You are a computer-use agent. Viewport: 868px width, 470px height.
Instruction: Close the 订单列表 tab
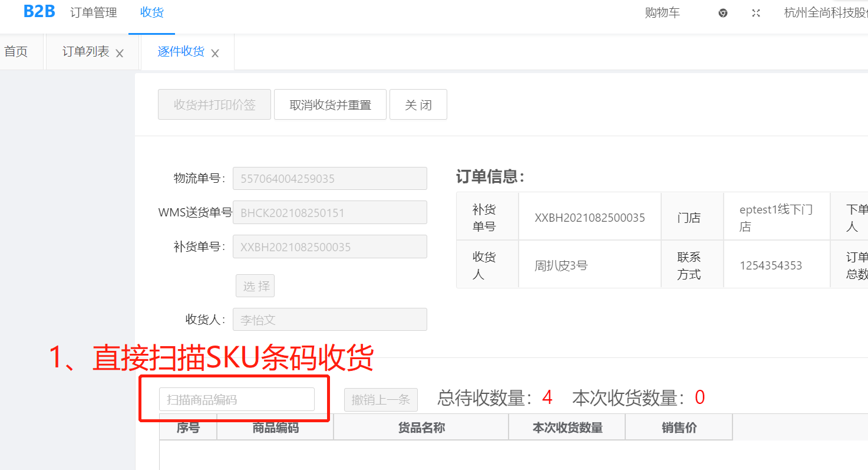(x=120, y=54)
